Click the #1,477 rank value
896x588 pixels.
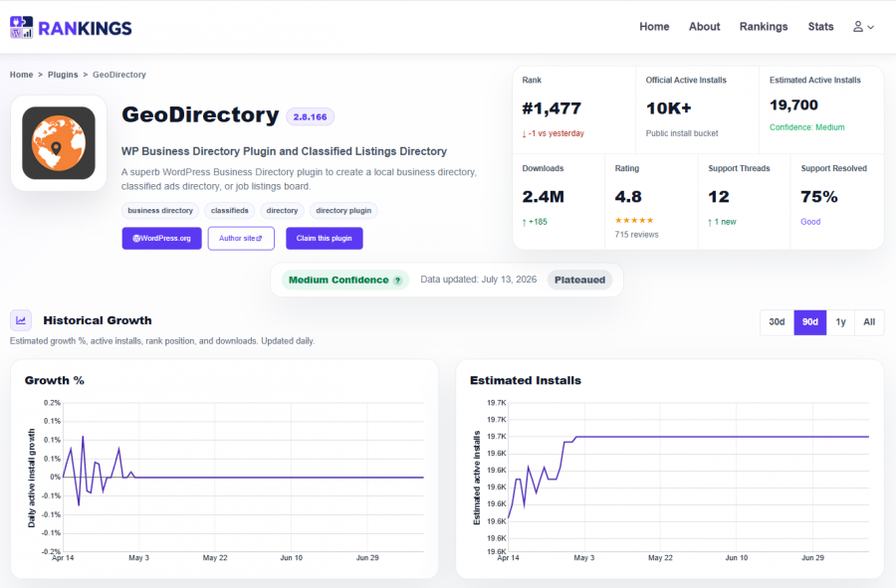(x=552, y=108)
